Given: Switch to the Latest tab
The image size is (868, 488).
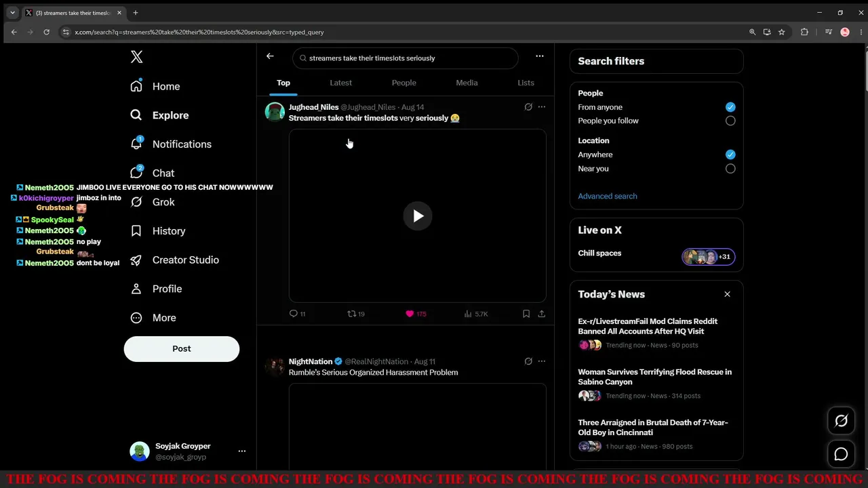Looking at the screenshot, I should (341, 83).
